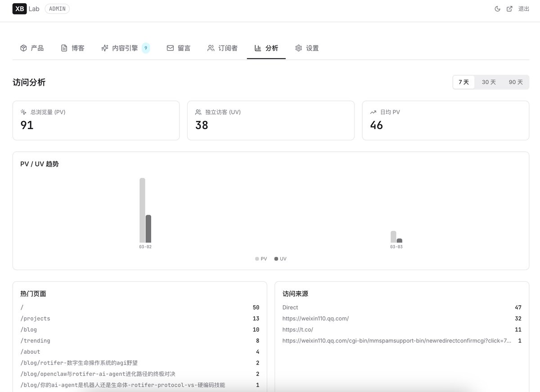Switch to the 订阅者 tab
Screen dimensions: 540x392
[222, 48]
